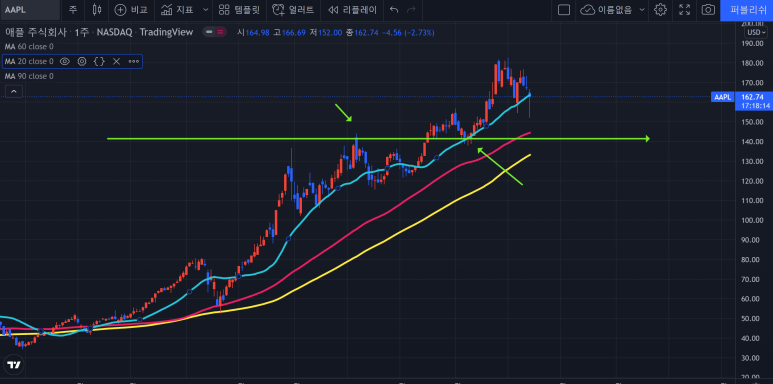Open chart settings gear in top toolbar

(661, 9)
